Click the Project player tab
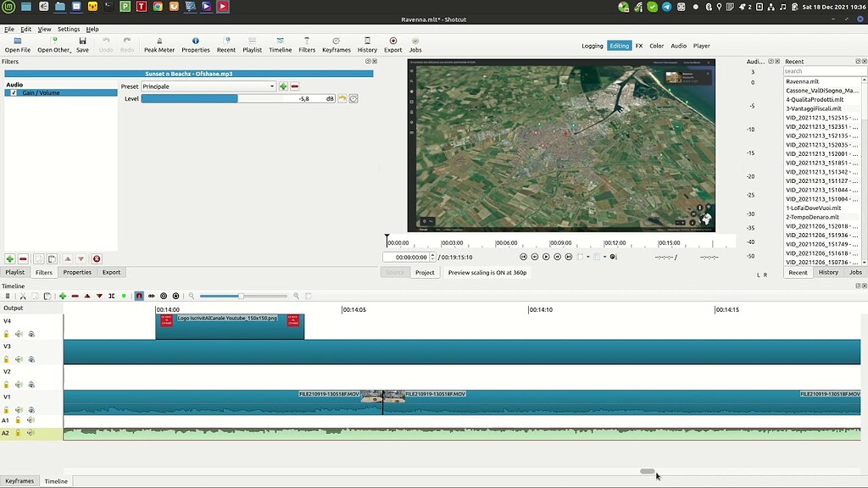The image size is (868, 488). pos(425,272)
